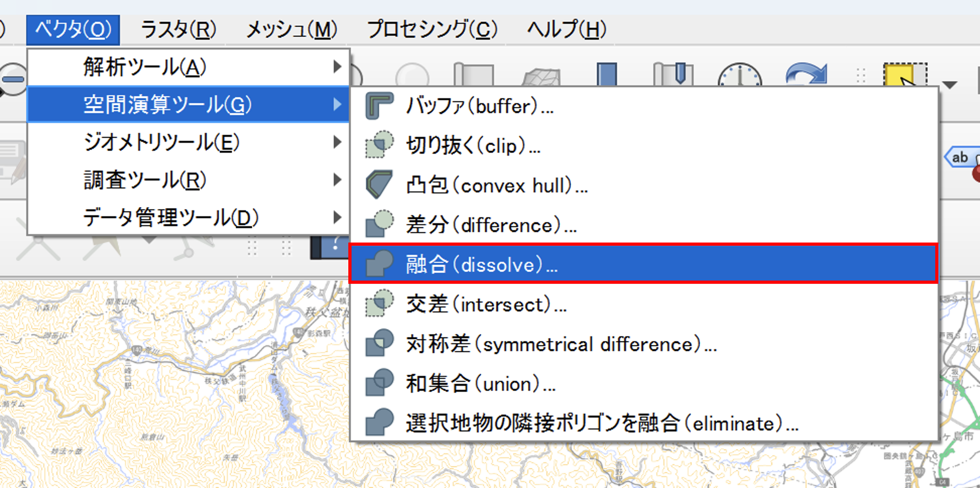Click the intersect icon in submenu
The height and width of the screenshot is (488, 980).
[x=379, y=304]
